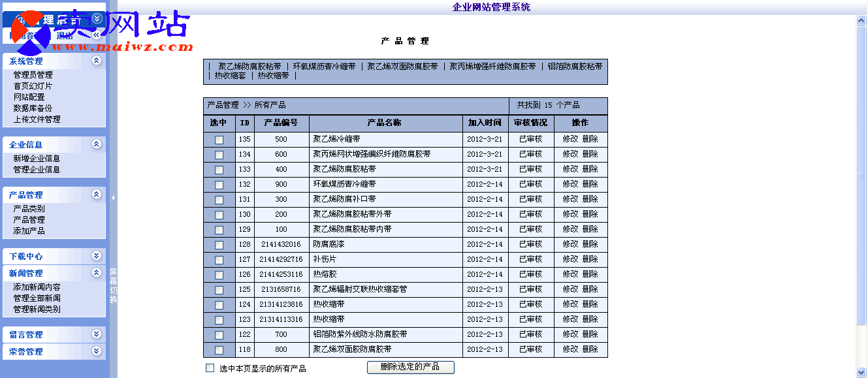
Task: Expand the 留言管理 section chevron
Action: pos(97,334)
